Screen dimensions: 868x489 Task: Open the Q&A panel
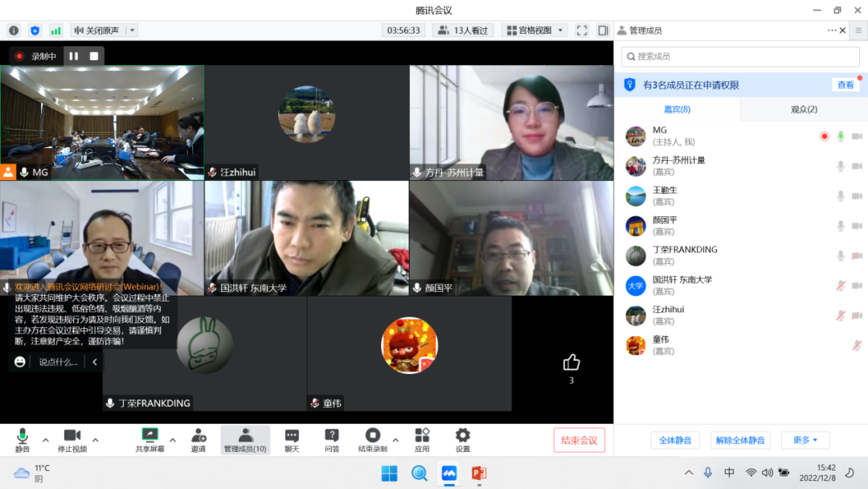point(333,440)
